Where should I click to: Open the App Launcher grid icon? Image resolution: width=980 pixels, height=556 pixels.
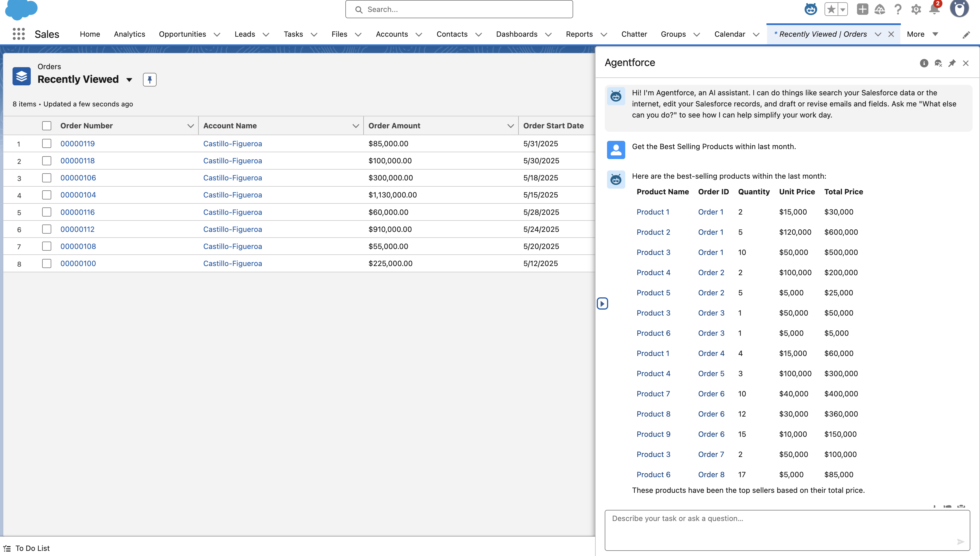click(18, 34)
